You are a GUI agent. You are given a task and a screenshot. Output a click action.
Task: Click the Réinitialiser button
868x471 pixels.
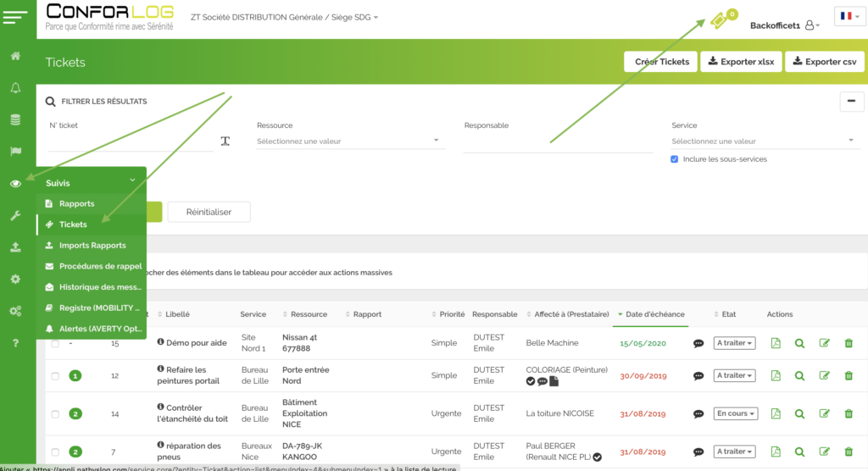209,212
